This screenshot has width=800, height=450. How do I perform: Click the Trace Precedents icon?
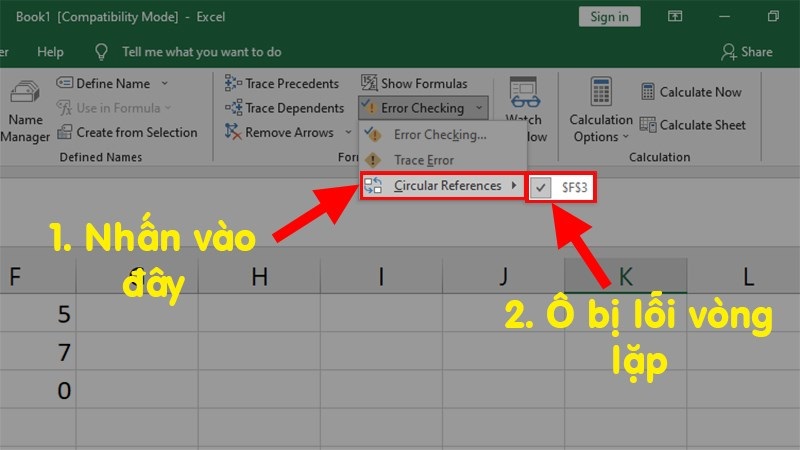233,83
